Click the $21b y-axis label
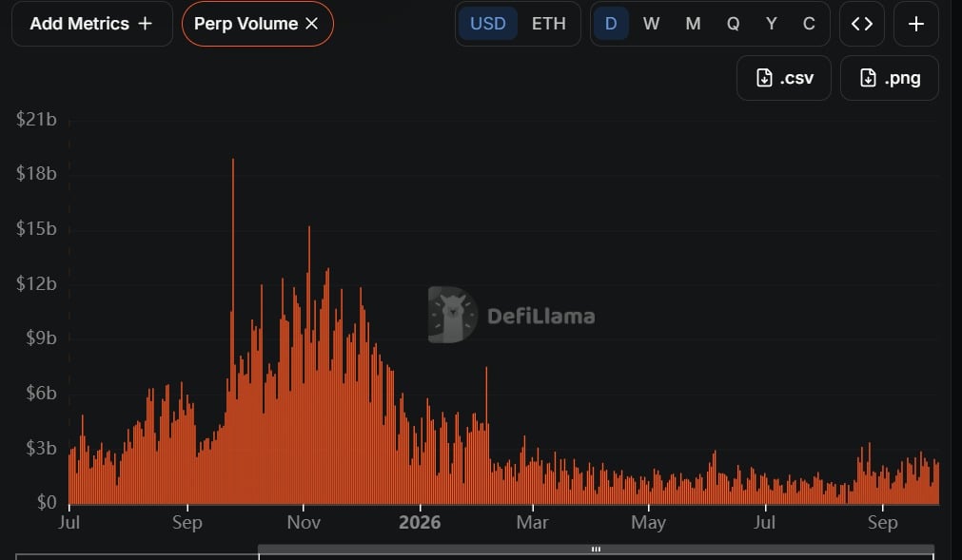 36,119
